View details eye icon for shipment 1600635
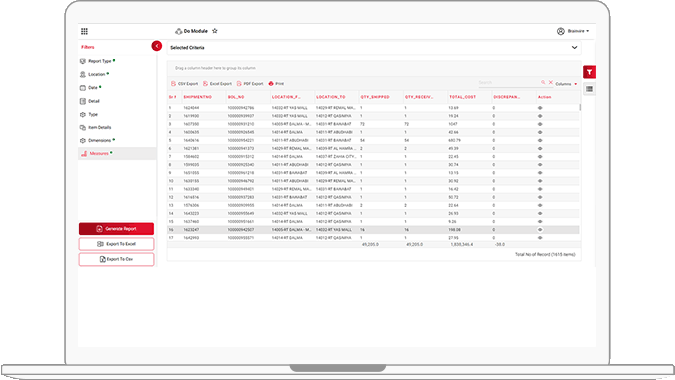The image size is (675, 380). [540, 133]
